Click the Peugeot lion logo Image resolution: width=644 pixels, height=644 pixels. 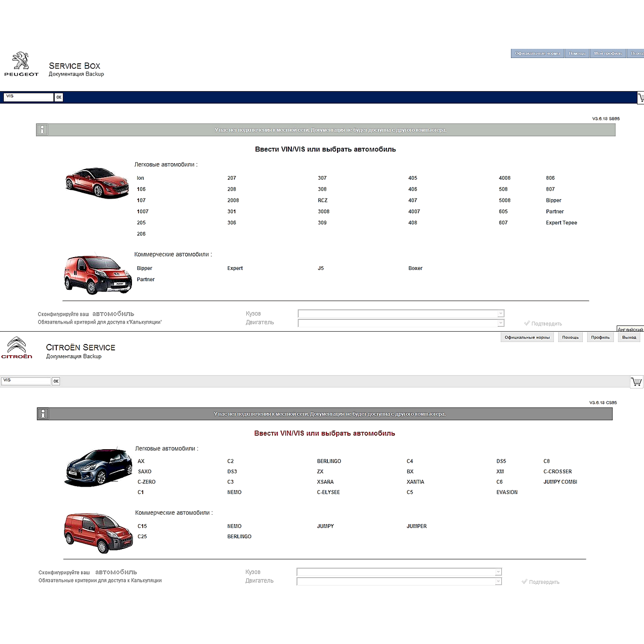pyautogui.click(x=21, y=62)
